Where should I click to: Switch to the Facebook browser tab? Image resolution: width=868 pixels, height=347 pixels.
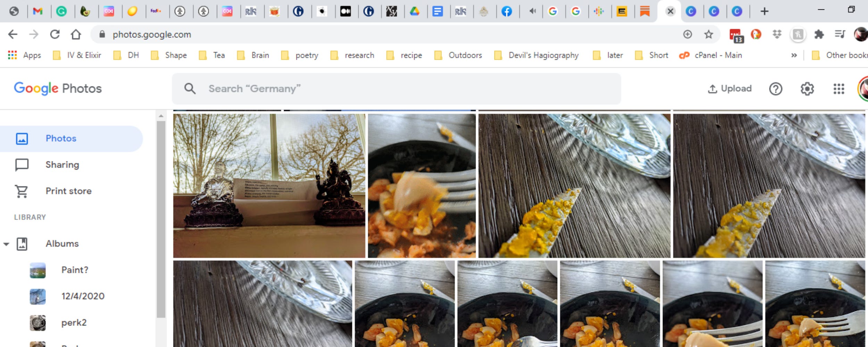pyautogui.click(x=507, y=11)
